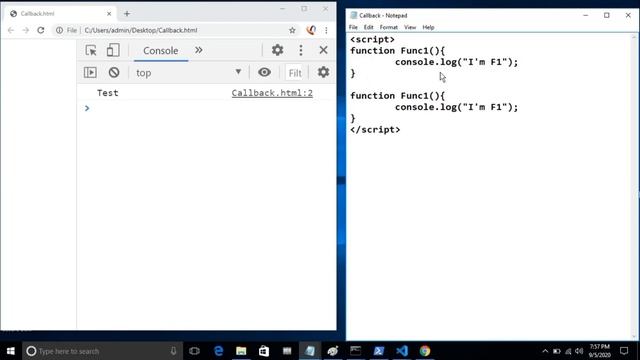
Task: Open the Console tab in DevTools
Action: [160, 51]
